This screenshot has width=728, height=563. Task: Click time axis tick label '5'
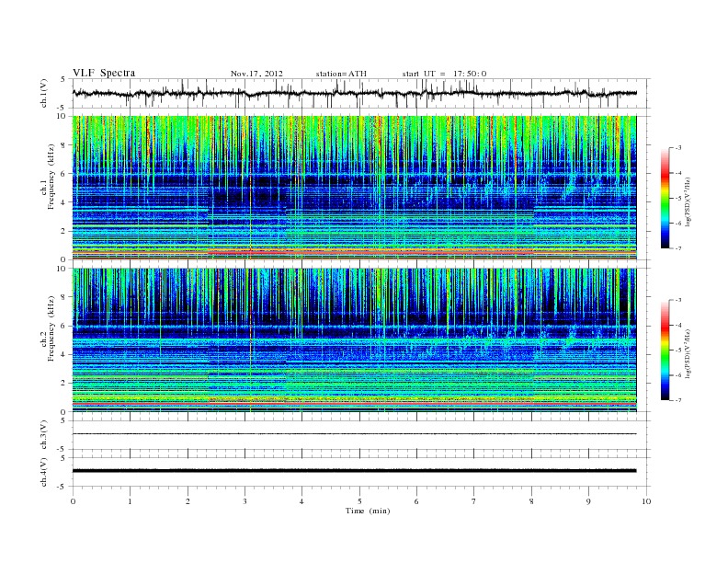point(359,501)
